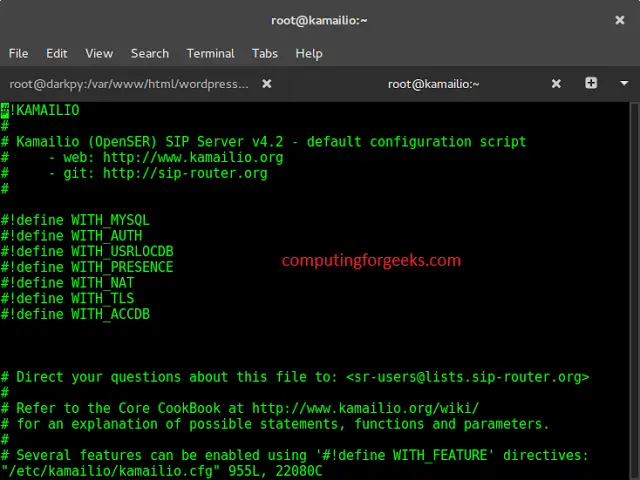This screenshot has height=480, width=640.
Task: Click the http://sip-router.org git URL
Action: (x=185, y=173)
